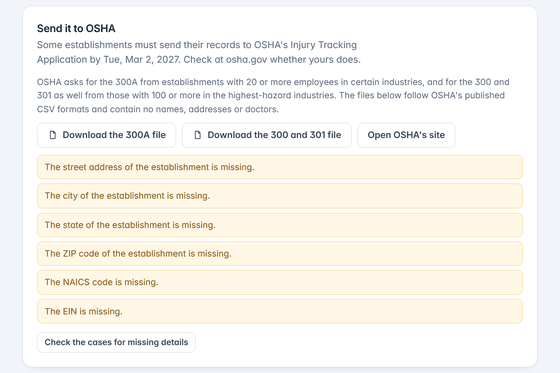The height and width of the screenshot is (373, 560).
Task: Click the Injury Tracking Application deadline sentence
Action: pyautogui.click(x=199, y=52)
